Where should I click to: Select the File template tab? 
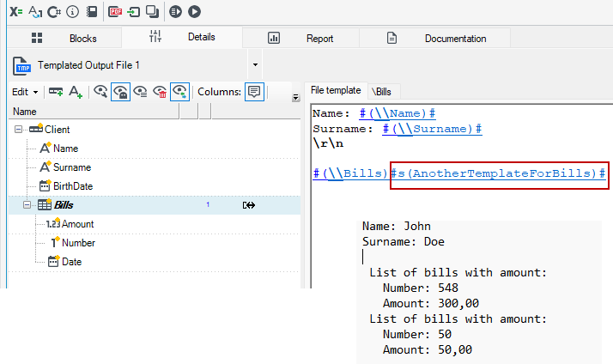pos(336,90)
